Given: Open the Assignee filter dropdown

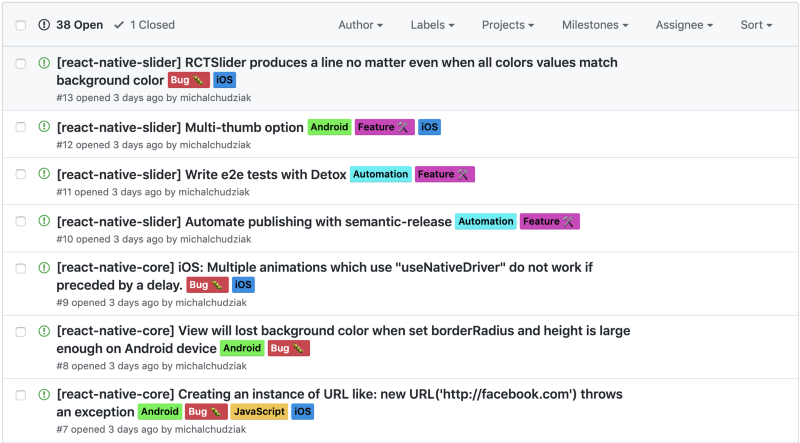Looking at the screenshot, I should click(684, 24).
